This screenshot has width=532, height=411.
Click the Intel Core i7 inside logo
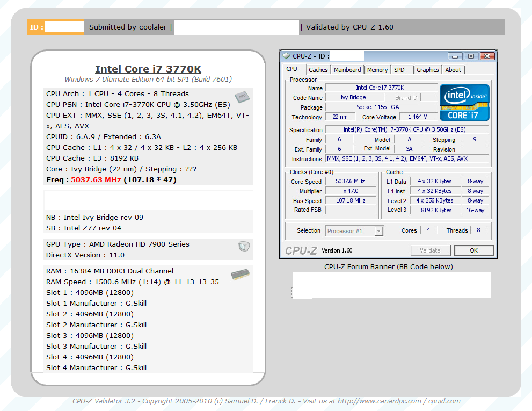464,103
